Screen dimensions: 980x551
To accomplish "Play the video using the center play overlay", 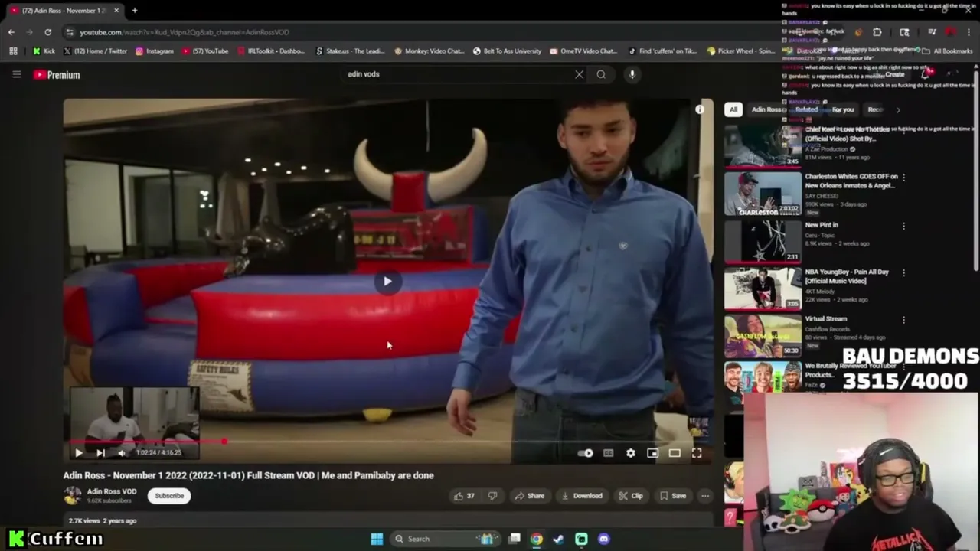I will click(387, 282).
